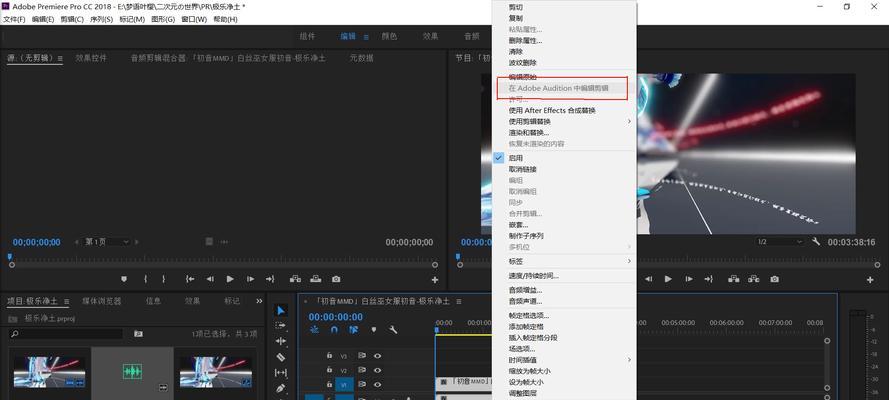Open the 序列(S) menu
Viewport: 889px width, 400px height.
pyautogui.click(x=101, y=19)
